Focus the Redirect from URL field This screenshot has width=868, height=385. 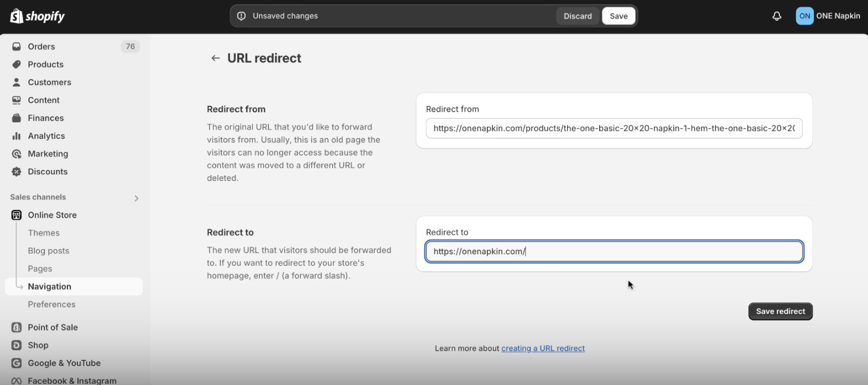[x=614, y=128]
